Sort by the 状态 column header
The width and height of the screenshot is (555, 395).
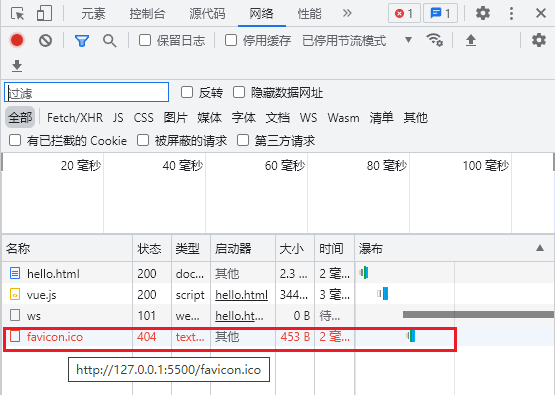click(152, 248)
